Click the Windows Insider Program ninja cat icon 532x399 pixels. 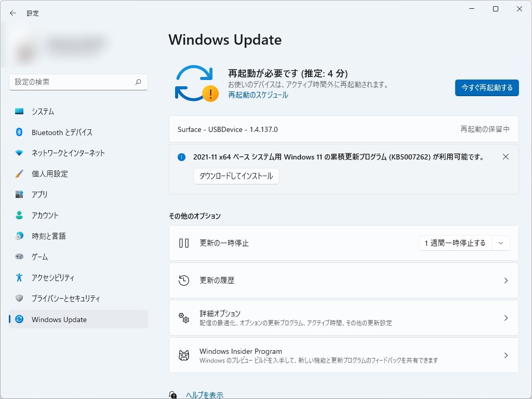(x=184, y=355)
